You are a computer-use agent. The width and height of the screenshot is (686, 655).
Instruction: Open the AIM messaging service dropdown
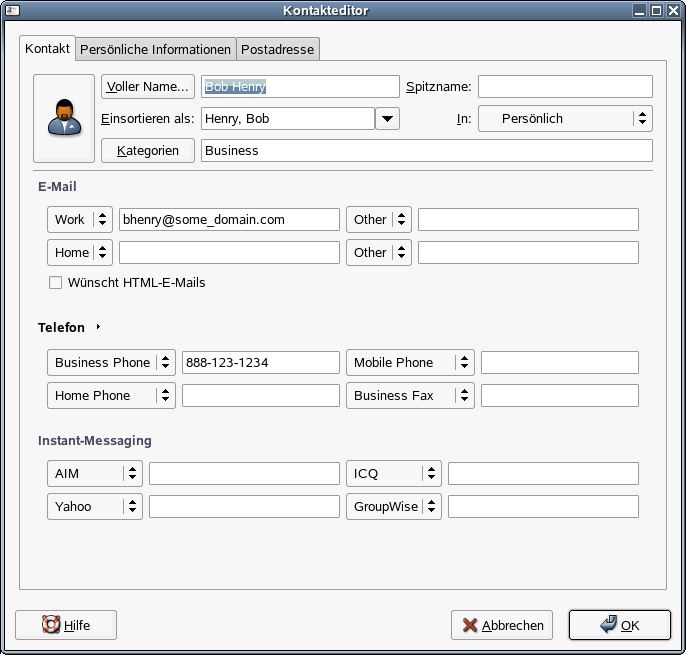pyautogui.click(x=95, y=473)
